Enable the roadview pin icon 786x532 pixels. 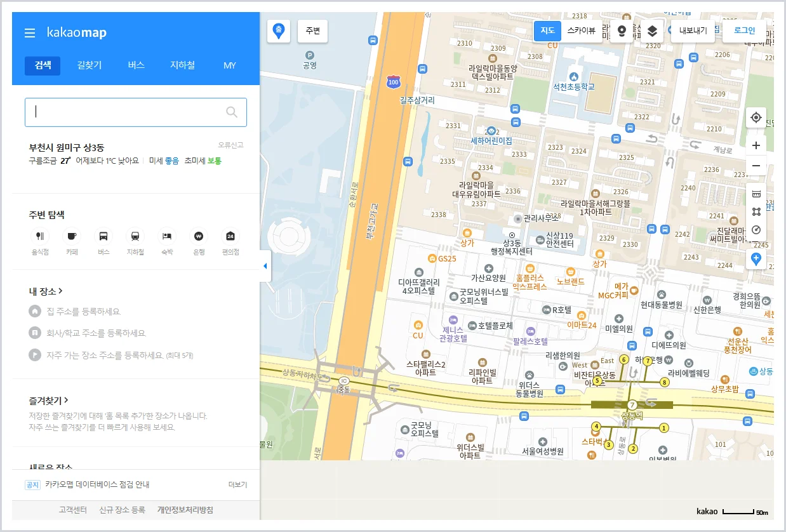[x=622, y=30]
